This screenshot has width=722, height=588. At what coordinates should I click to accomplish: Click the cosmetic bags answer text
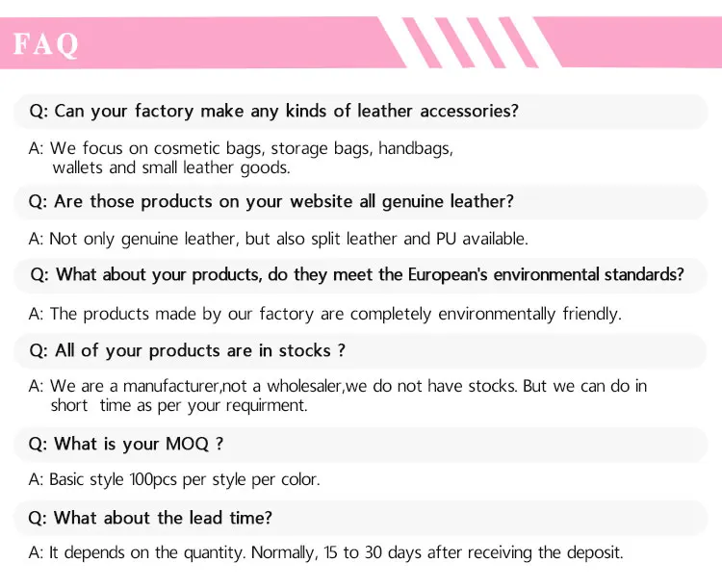pos(241,158)
